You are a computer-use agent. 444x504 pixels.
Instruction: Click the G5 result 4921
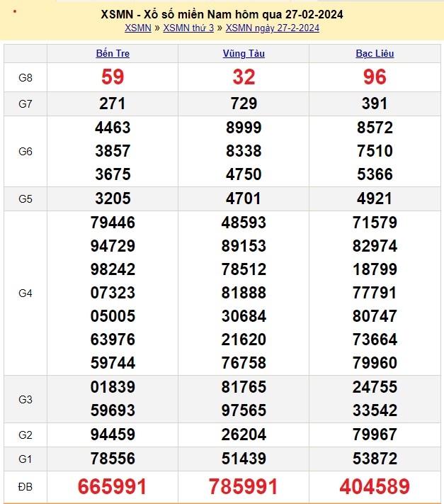[x=375, y=198]
